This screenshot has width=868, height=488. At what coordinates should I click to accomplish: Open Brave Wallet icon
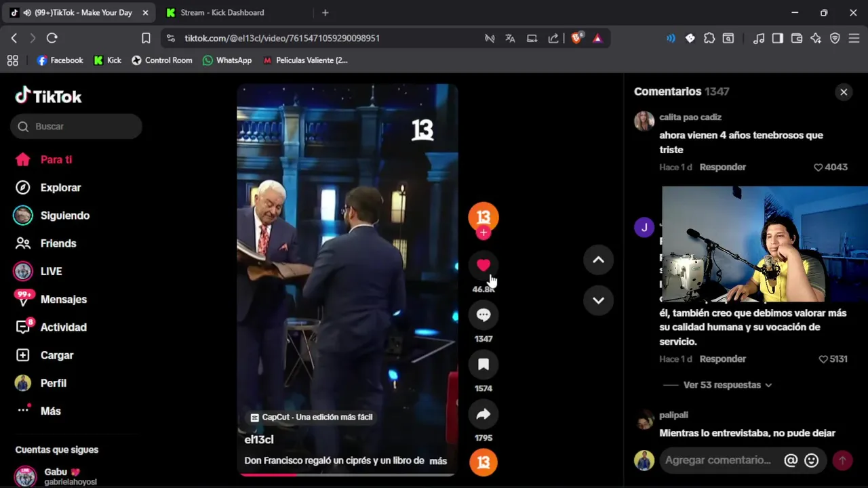pos(797,38)
